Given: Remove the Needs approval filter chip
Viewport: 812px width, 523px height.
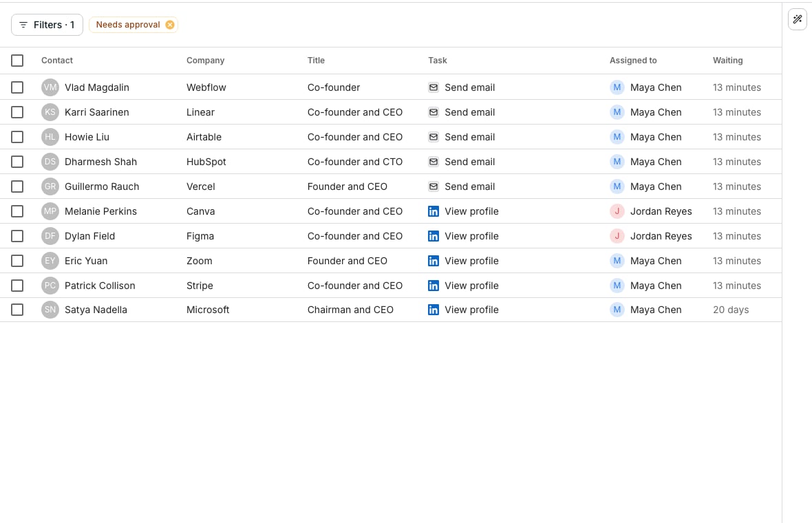Looking at the screenshot, I should (x=170, y=25).
